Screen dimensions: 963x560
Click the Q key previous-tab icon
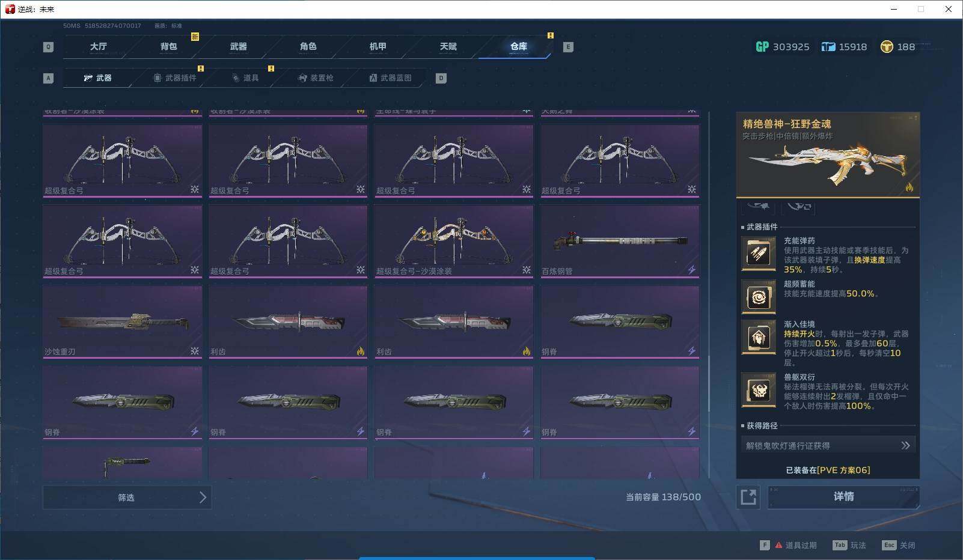[48, 47]
